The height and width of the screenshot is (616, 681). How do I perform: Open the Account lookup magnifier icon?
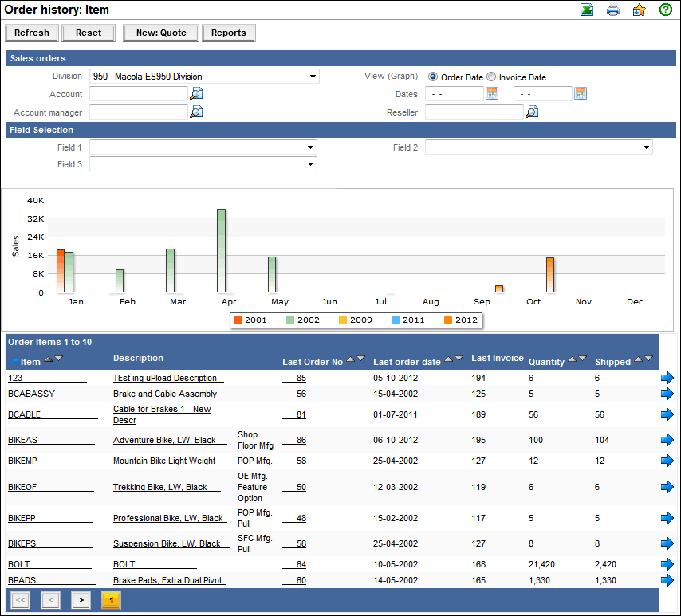[196, 94]
